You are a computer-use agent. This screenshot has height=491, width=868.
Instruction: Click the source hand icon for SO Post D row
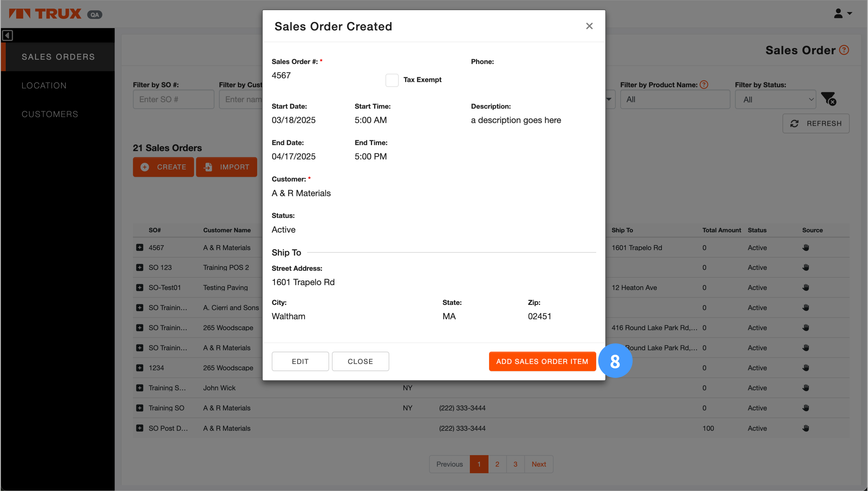[x=805, y=428]
